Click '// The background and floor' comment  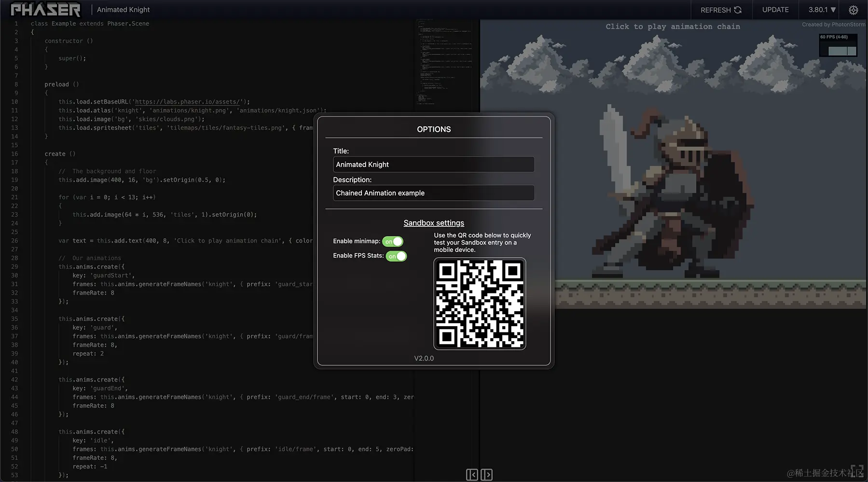[x=107, y=171]
